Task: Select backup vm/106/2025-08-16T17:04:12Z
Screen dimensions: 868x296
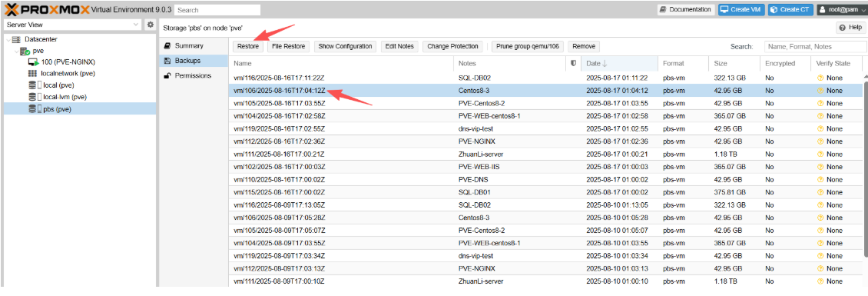Action: 545,91
